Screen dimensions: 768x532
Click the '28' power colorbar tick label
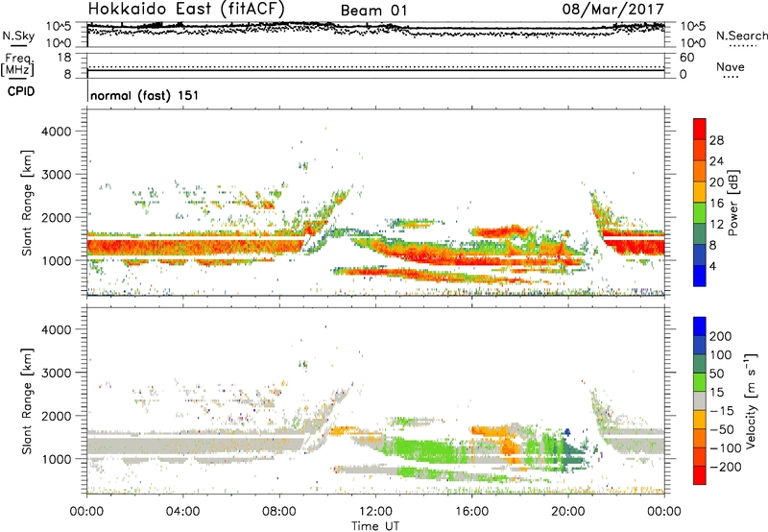pyautogui.click(x=716, y=140)
